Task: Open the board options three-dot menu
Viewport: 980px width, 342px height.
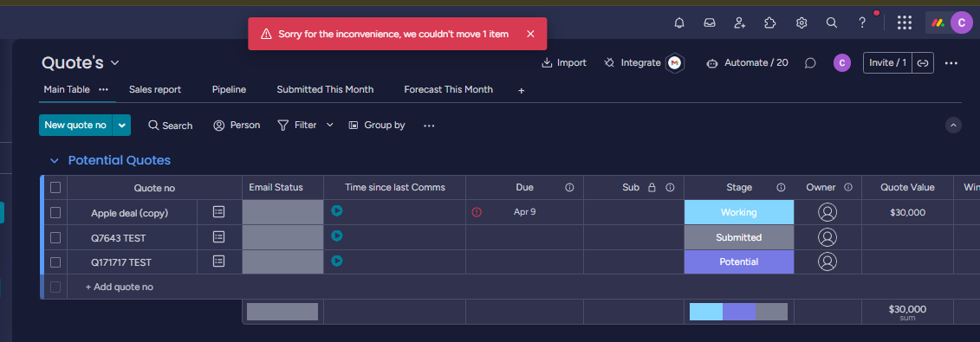Action: coord(951,63)
